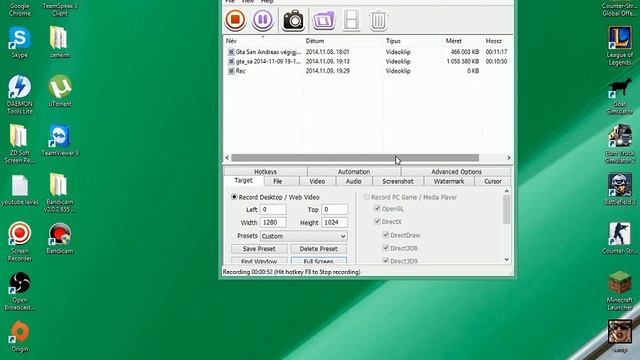
Task: Launch Bandicam desktop shortcut
Action: coord(60,238)
